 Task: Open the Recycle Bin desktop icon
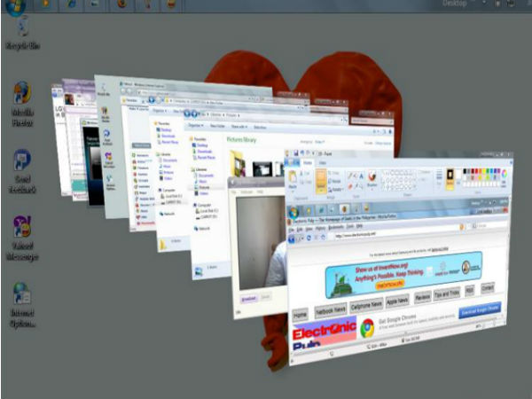point(21,27)
